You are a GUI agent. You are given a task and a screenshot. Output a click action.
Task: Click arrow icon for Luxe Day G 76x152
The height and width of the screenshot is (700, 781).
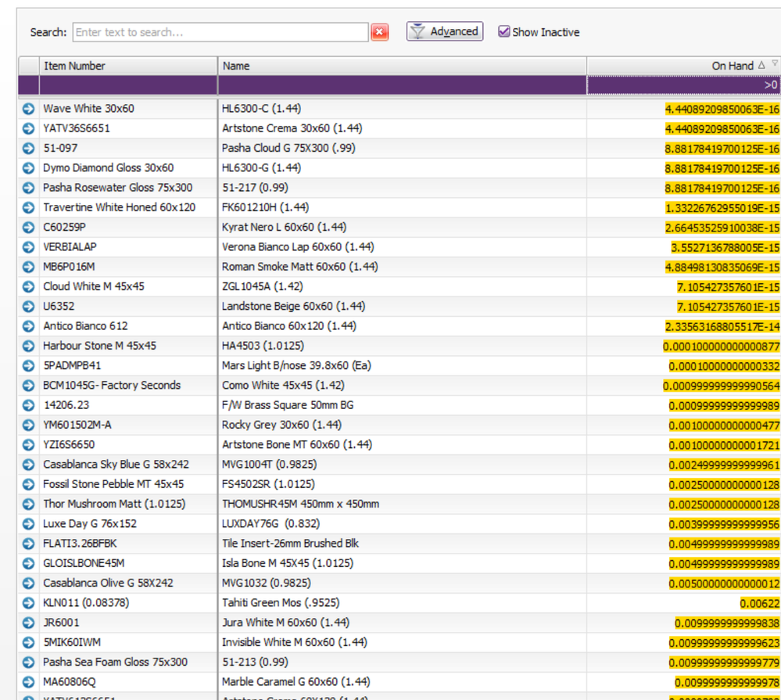29,524
